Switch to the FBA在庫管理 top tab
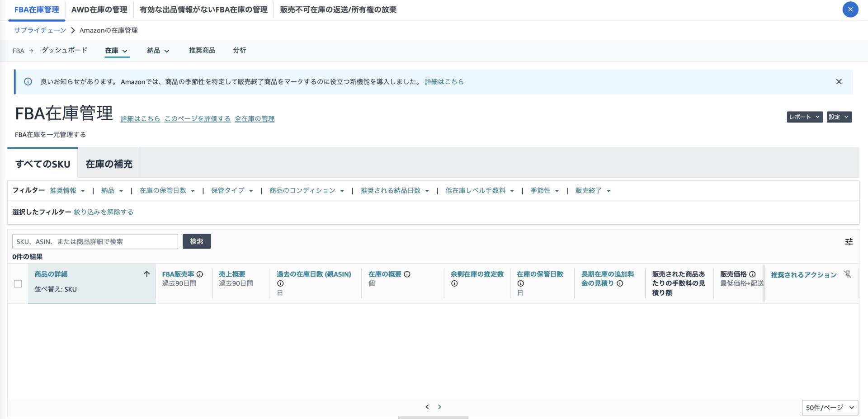Screen dimensions: 868x419 coord(37,9)
